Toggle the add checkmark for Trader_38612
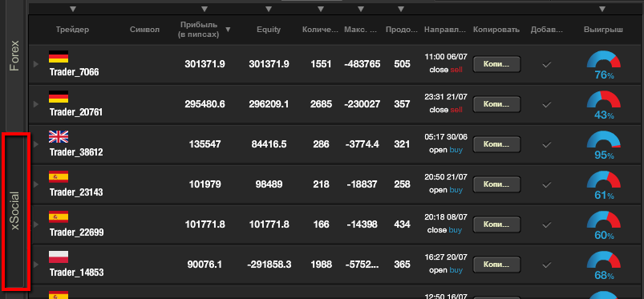 coord(546,144)
